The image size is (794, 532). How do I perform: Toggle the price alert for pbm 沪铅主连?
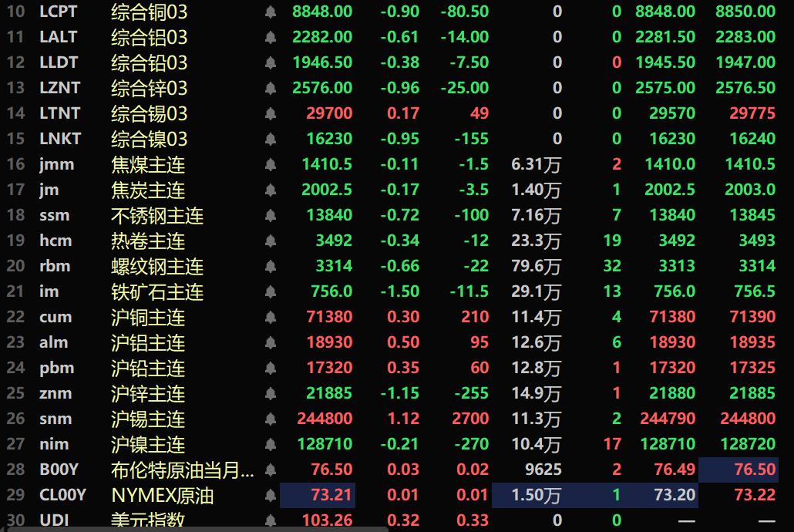click(270, 368)
